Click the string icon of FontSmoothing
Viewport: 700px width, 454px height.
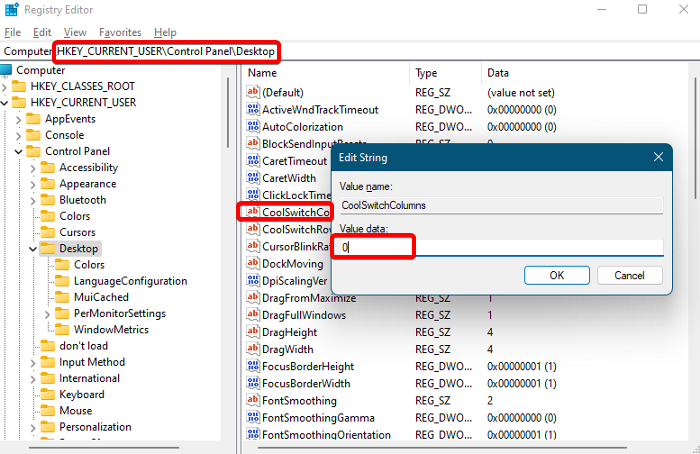[253, 400]
